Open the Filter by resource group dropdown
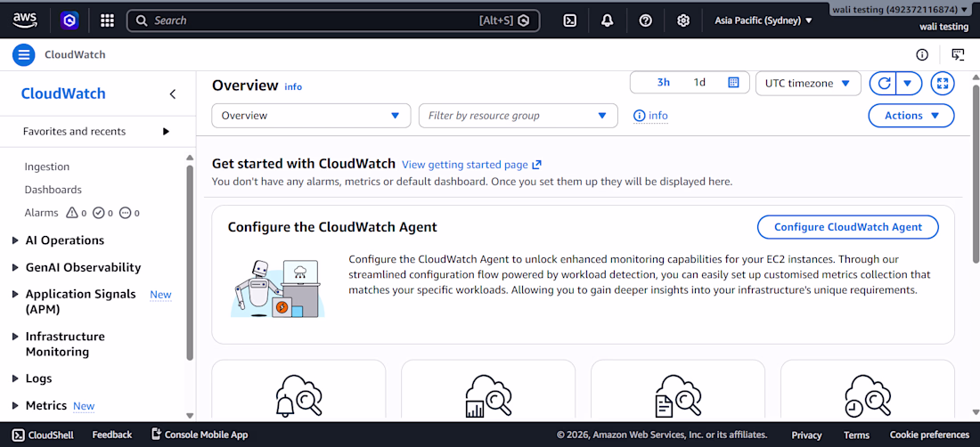This screenshot has height=447, width=980. coord(519,116)
